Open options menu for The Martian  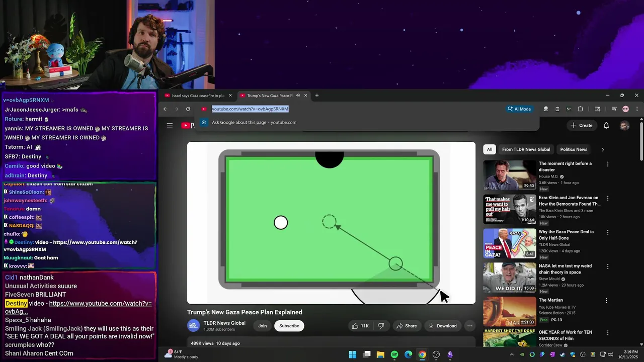606,301
